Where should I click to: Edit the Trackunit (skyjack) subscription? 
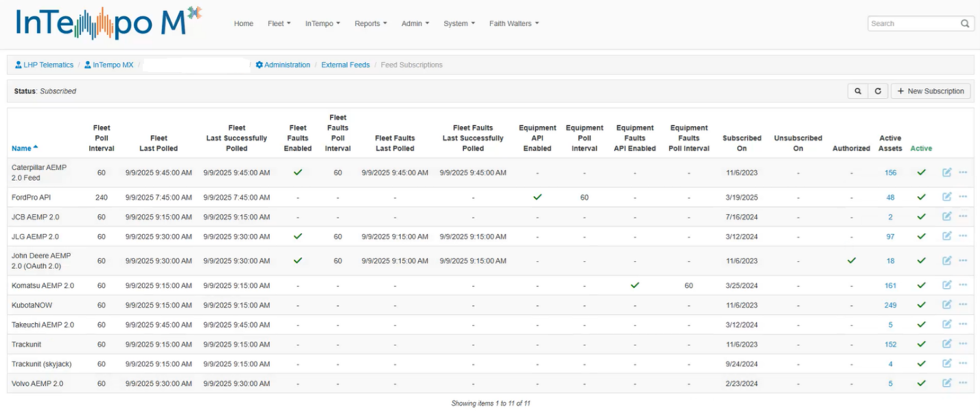pos(947,364)
